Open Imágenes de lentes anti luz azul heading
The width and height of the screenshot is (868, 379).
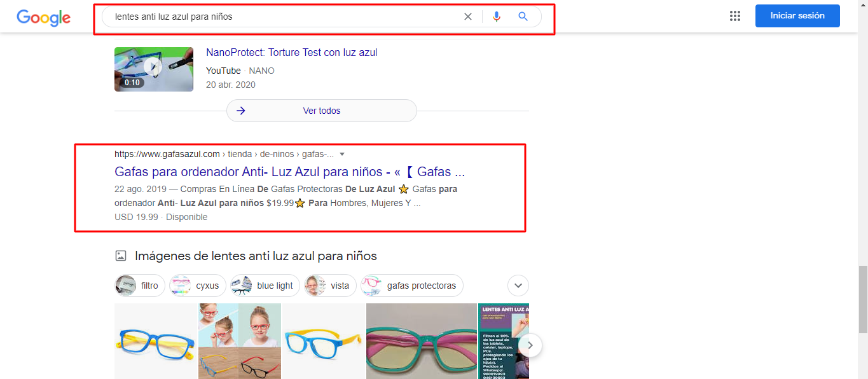tap(256, 256)
